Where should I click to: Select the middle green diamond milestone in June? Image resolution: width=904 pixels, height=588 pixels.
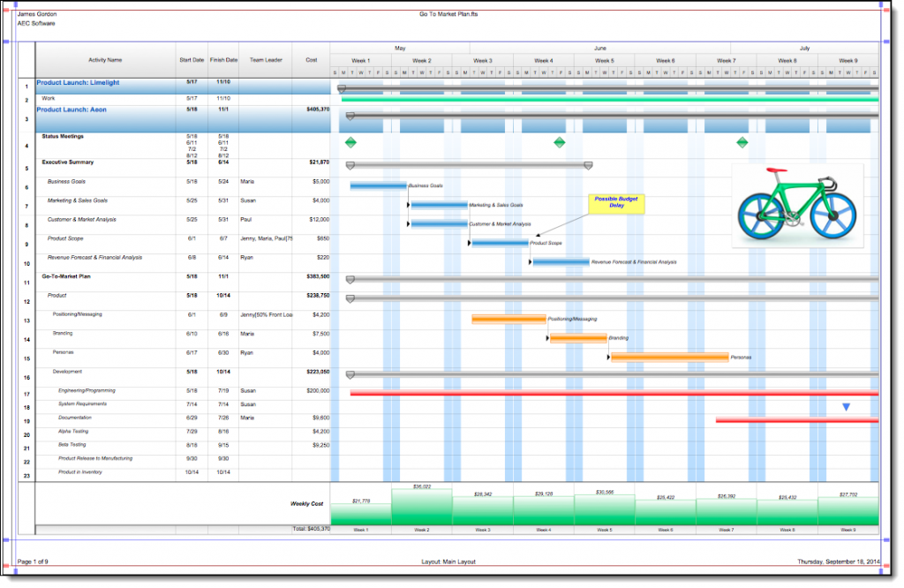click(559, 142)
